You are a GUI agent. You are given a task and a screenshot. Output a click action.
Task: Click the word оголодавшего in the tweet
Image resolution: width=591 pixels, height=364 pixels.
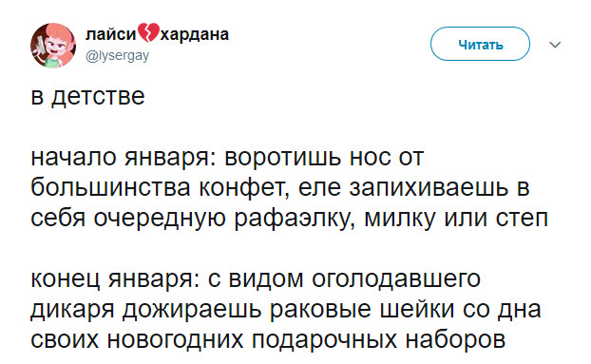point(396,279)
